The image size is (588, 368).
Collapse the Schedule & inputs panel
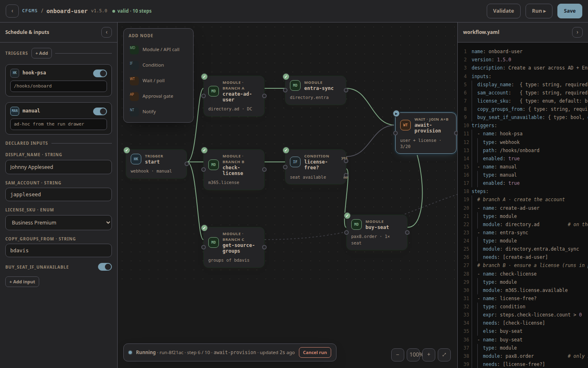tap(107, 32)
